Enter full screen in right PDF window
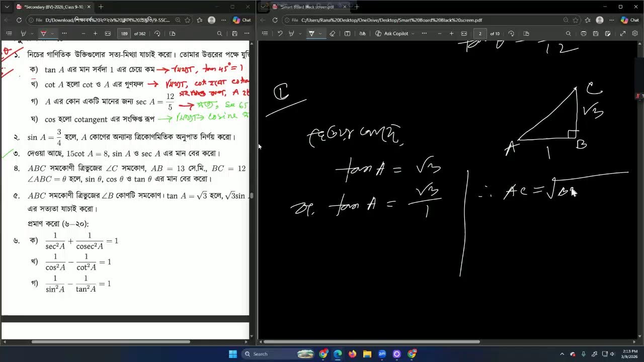 pyautogui.click(x=622, y=33)
